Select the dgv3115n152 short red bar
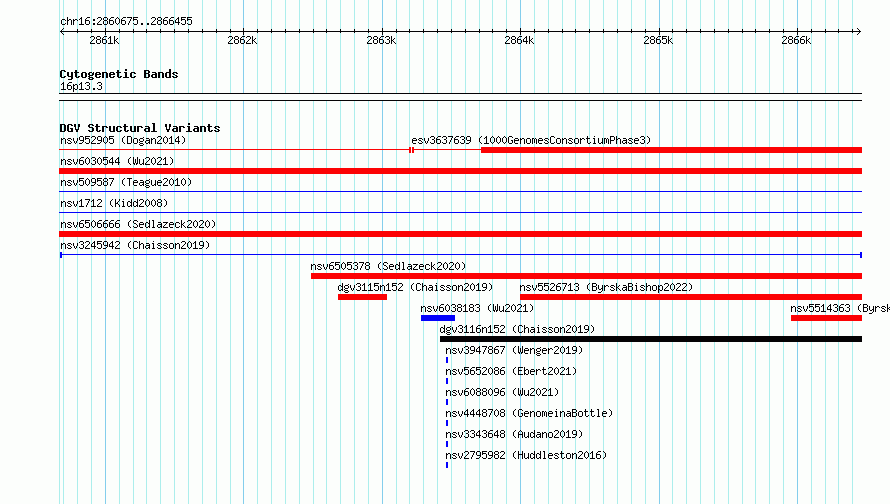The width and height of the screenshot is (890, 504). [x=362, y=297]
